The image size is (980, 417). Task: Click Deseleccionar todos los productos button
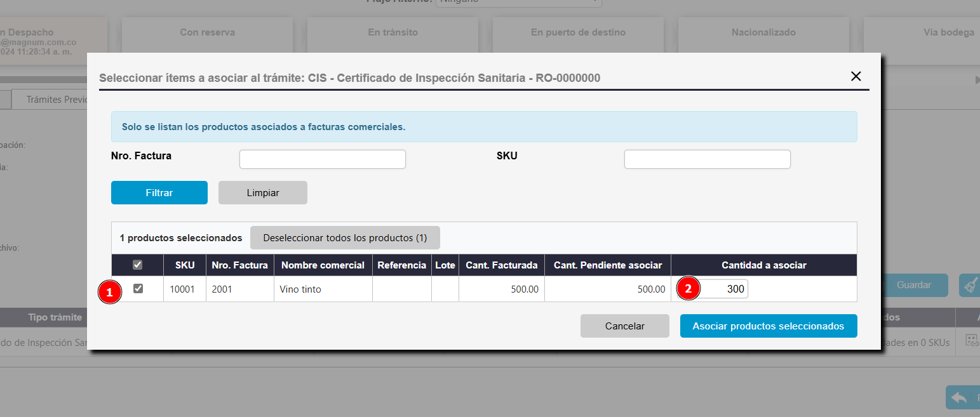(345, 238)
